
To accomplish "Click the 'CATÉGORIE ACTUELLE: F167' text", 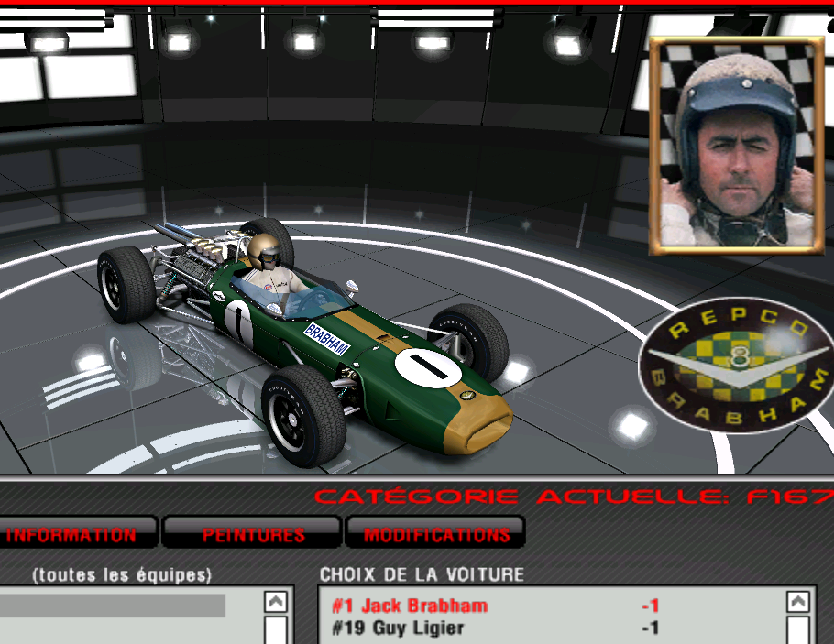I will [573, 497].
